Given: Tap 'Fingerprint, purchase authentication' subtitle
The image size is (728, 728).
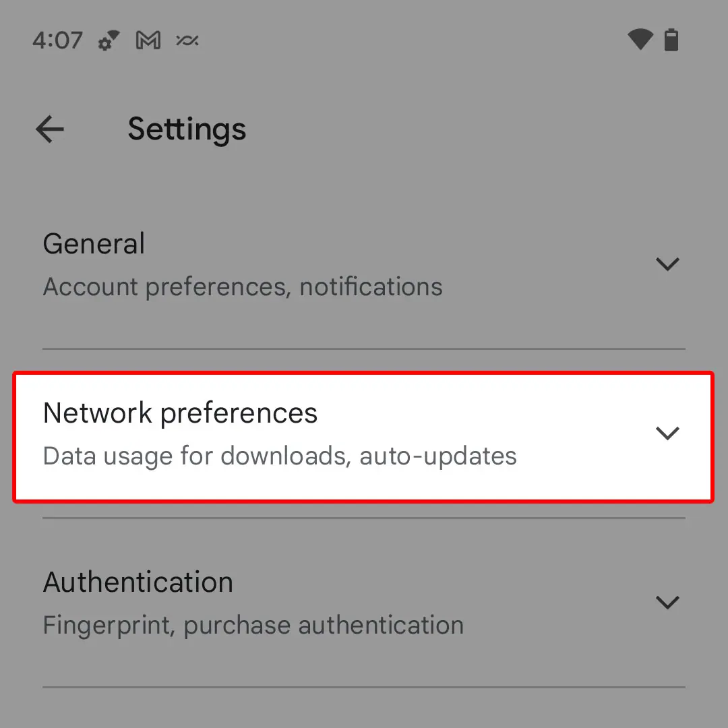Looking at the screenshot, I should click(x=253, y=626).
